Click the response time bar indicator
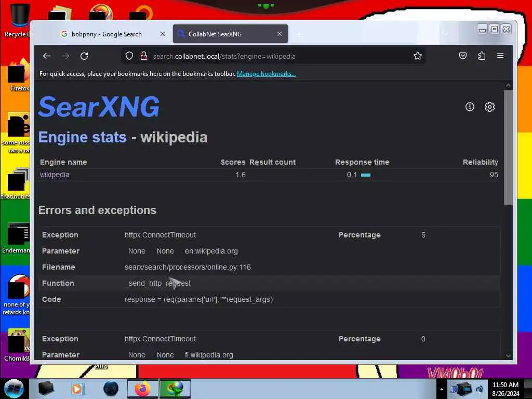This screenshot has width=532, height=399. point(365,175)
